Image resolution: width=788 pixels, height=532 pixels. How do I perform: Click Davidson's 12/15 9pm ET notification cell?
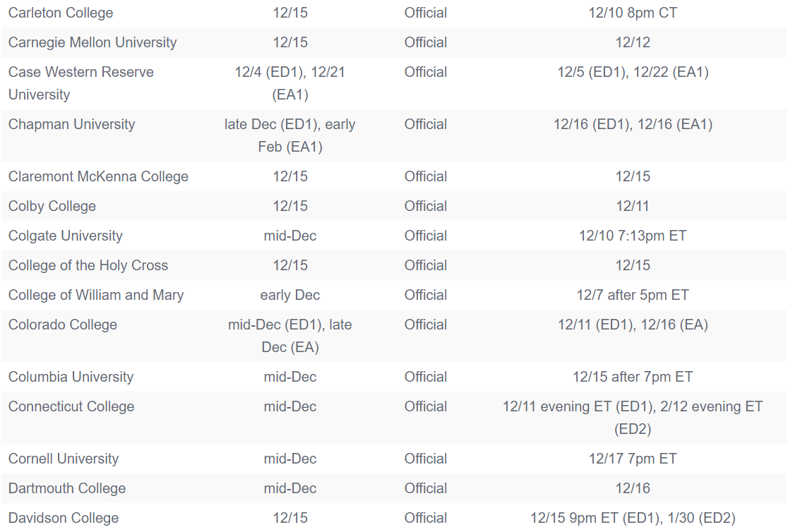[633, 518]
